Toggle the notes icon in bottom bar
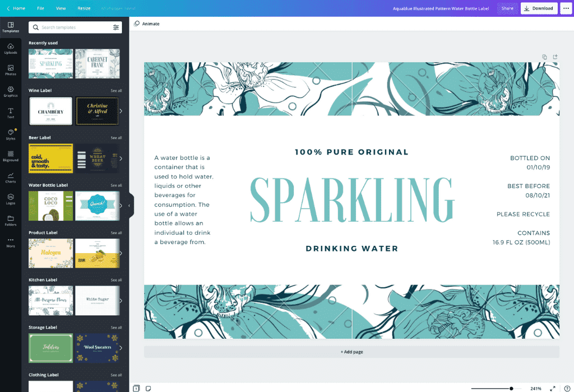 tap(149, 388)
